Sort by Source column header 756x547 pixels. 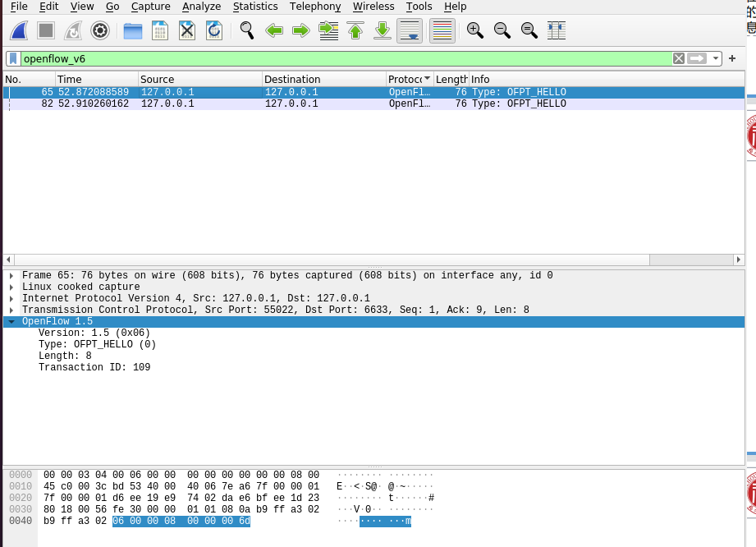pyautogui.click(x=200, y=79)
